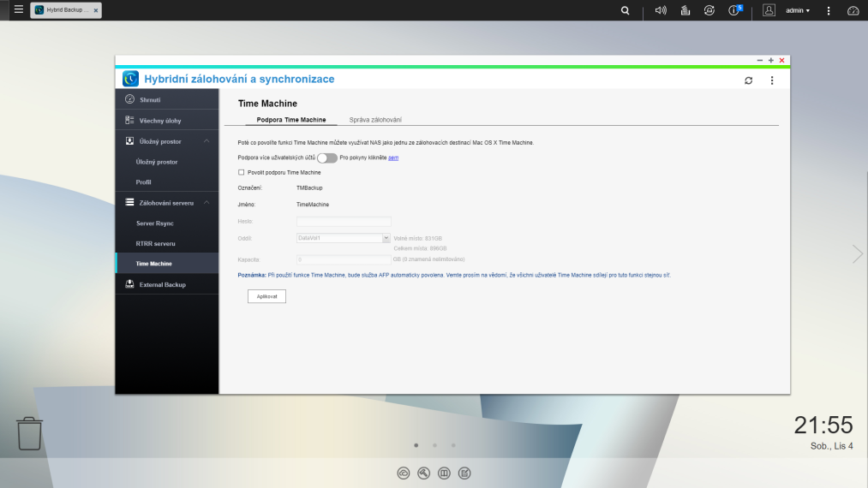Open the search icon in top bar
868x488 pixels.
pos(625,10)
